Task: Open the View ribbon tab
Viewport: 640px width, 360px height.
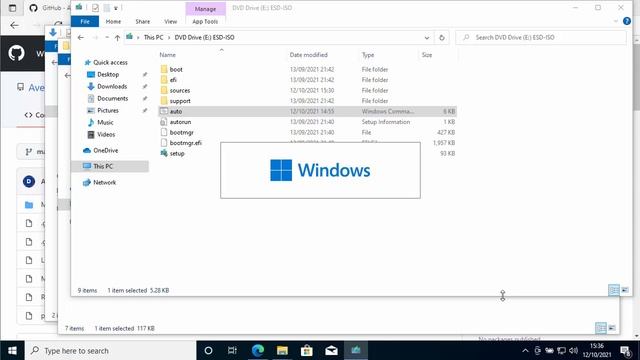Action: [171, 22]
